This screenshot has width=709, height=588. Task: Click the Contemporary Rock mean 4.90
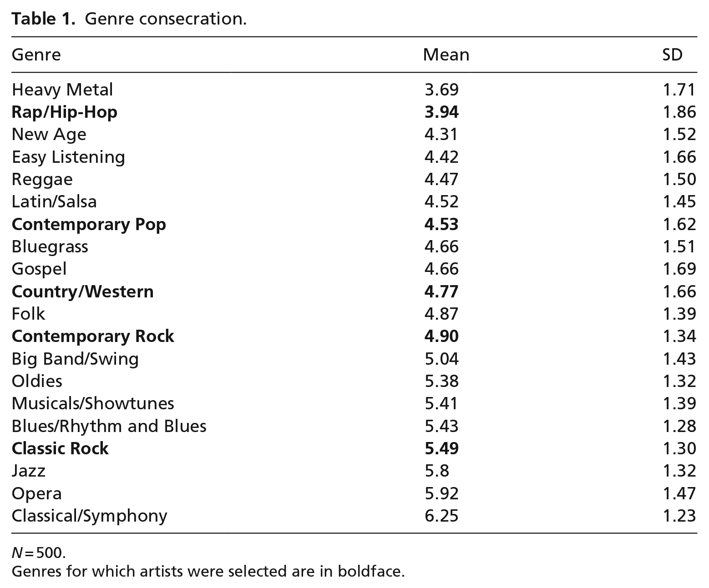pyautogui.click(x=441, y=336)
